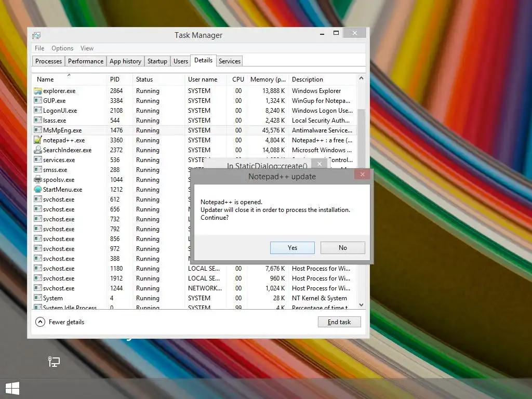Click the scrollbar up arrow
532x399 pixels.
point(362,78)
